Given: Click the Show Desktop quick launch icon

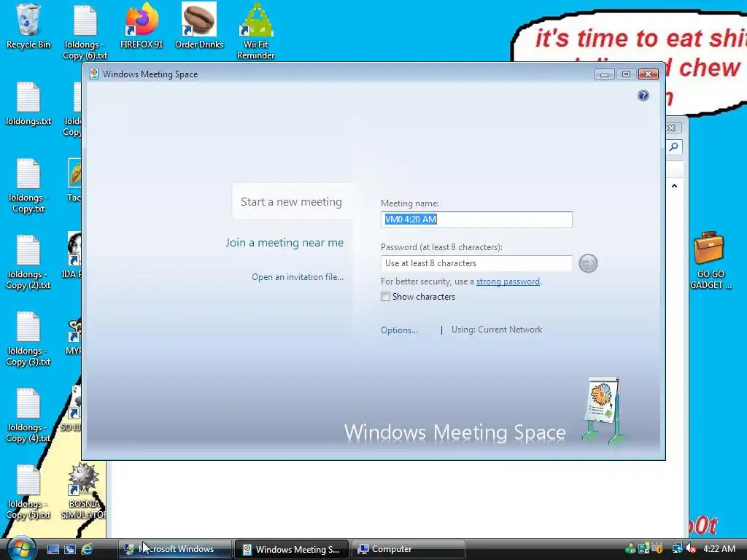Looking at the screenshot, I should click(53, 549).
